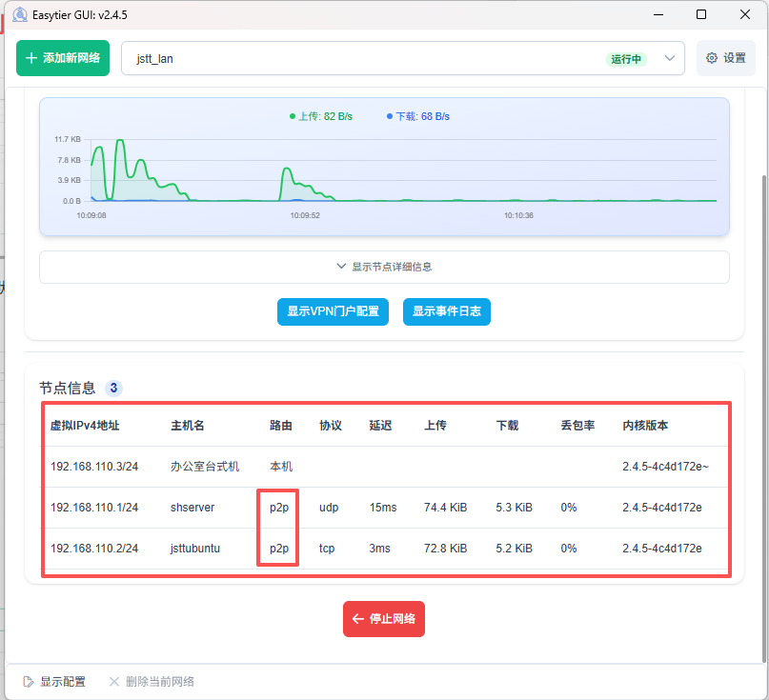The image size is (769, 700).
Task: Open 显示VPN门户配置 button
Action: click(333, 311)
